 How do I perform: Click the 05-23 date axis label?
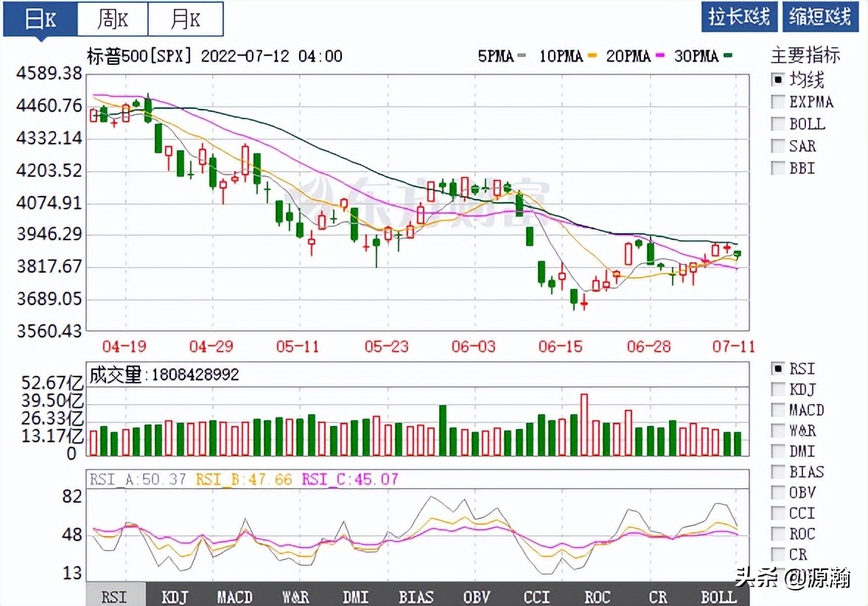tap(386, 346)
